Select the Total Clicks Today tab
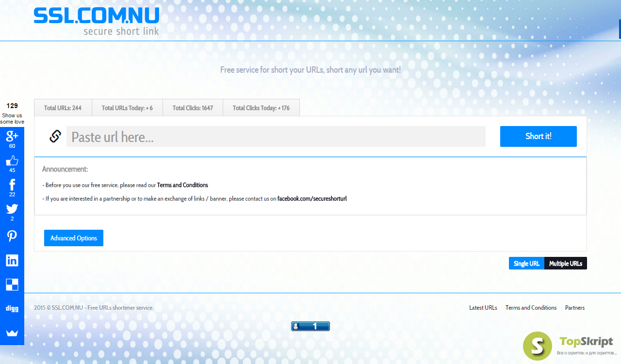Image resolution: width=621 pixels, height=364 pixels. [x=261, y=108]
